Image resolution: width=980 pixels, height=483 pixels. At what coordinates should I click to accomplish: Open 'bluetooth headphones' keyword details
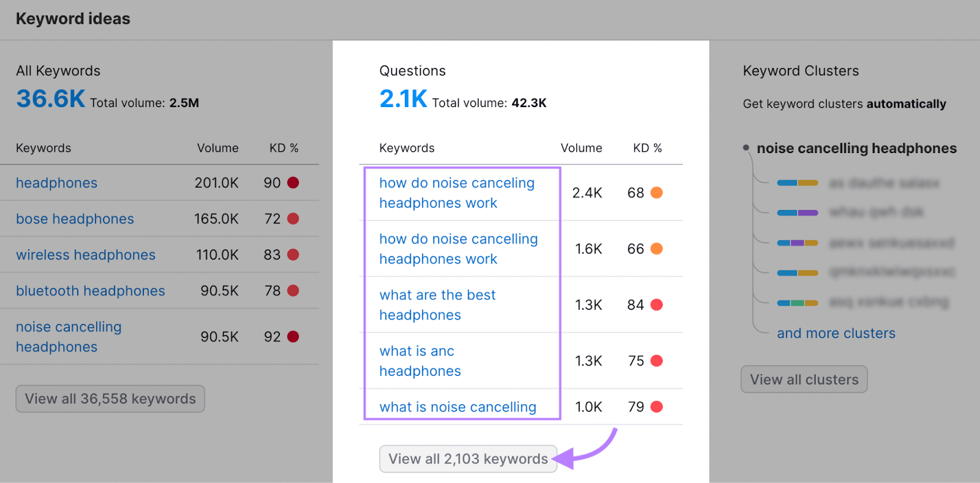tap(90, 291)
